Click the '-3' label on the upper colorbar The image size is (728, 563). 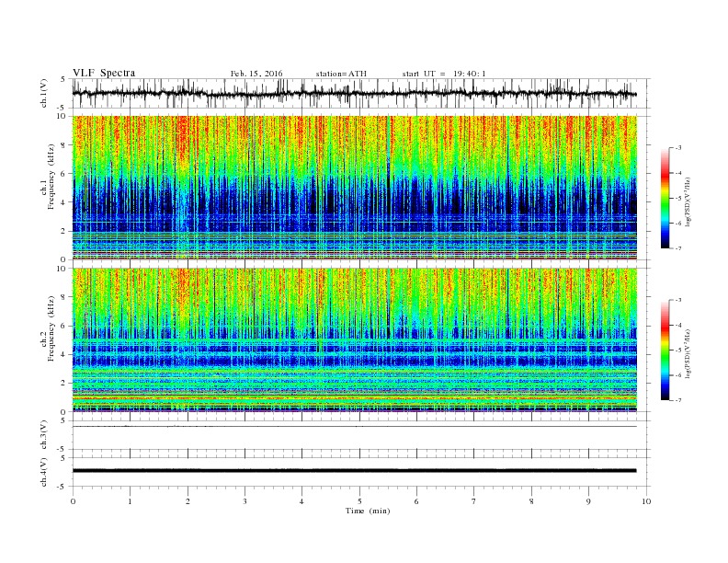[678, 148]
